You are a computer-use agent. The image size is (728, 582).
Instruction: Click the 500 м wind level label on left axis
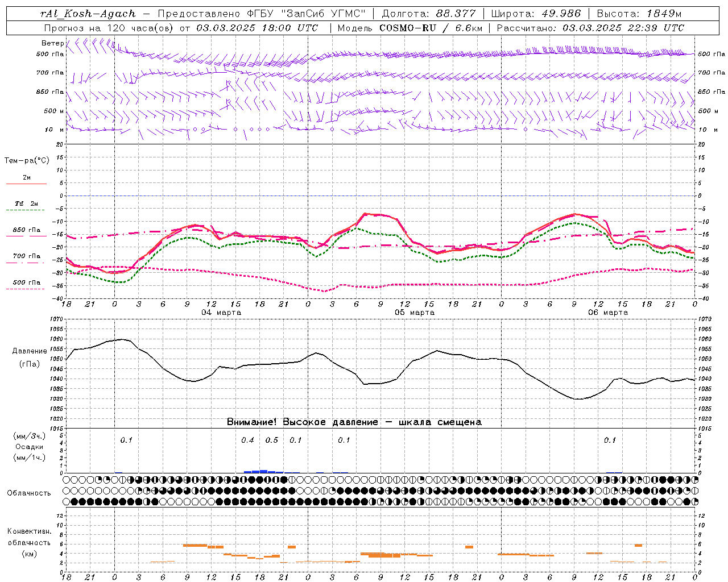[x=54, y=111]
